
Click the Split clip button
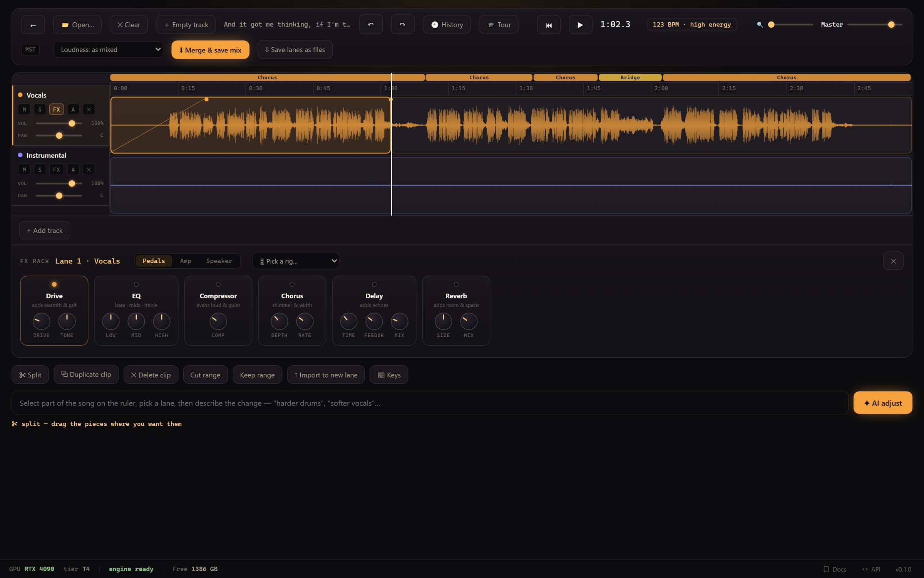[x=30, y=375]
